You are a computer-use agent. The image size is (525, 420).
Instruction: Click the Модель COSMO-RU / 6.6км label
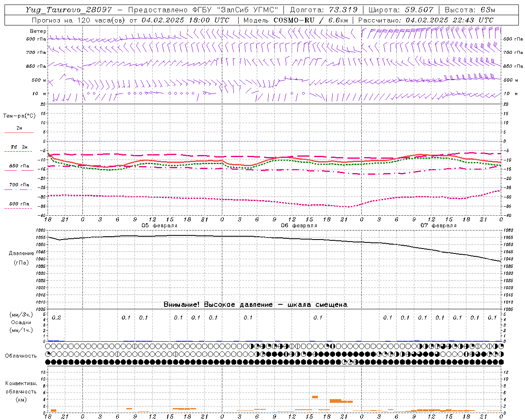(x=296, y=20)
